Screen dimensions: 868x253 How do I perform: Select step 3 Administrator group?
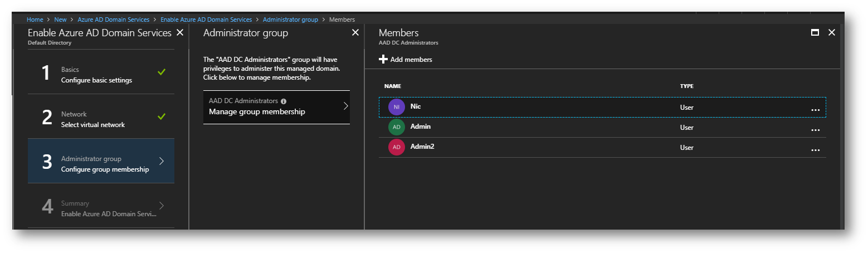[101, 161]
